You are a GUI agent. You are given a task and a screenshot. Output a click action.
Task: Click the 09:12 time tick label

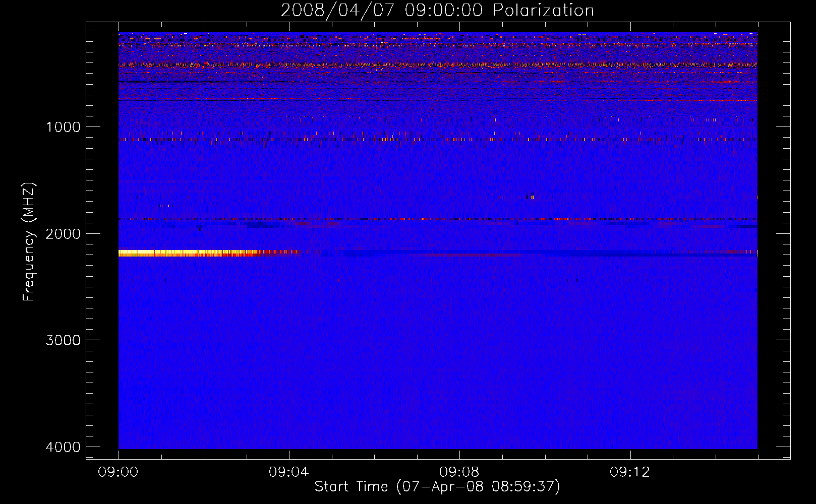click(x=630, y=472)
